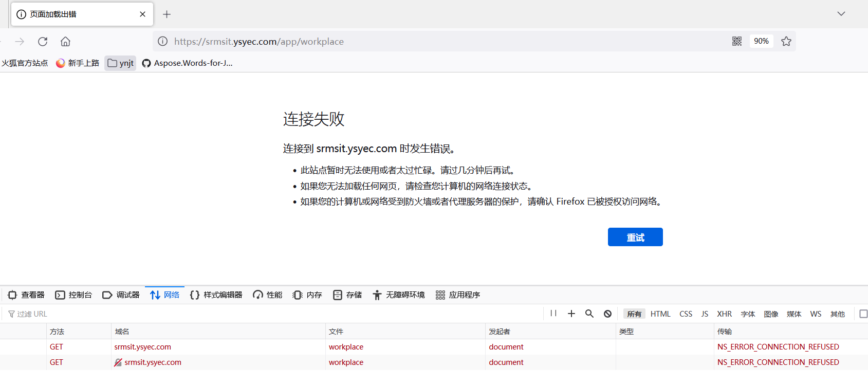The height and width of the screenshot is (386, 868).
Task: Open the 性能 performance panel
Action: click(267, 295)
